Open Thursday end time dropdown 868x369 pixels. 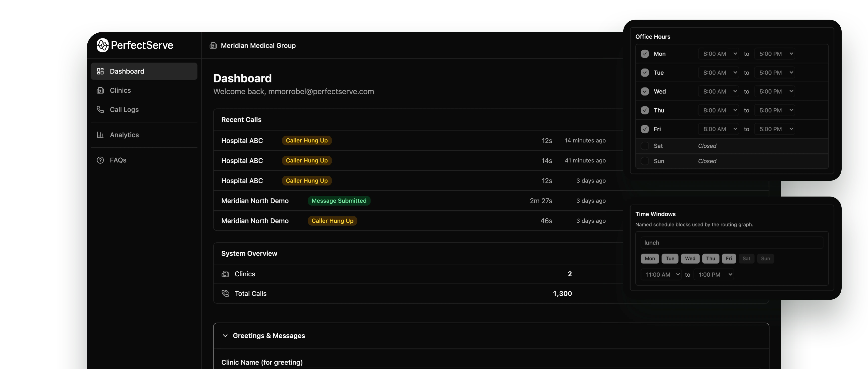tap(774, 110)
